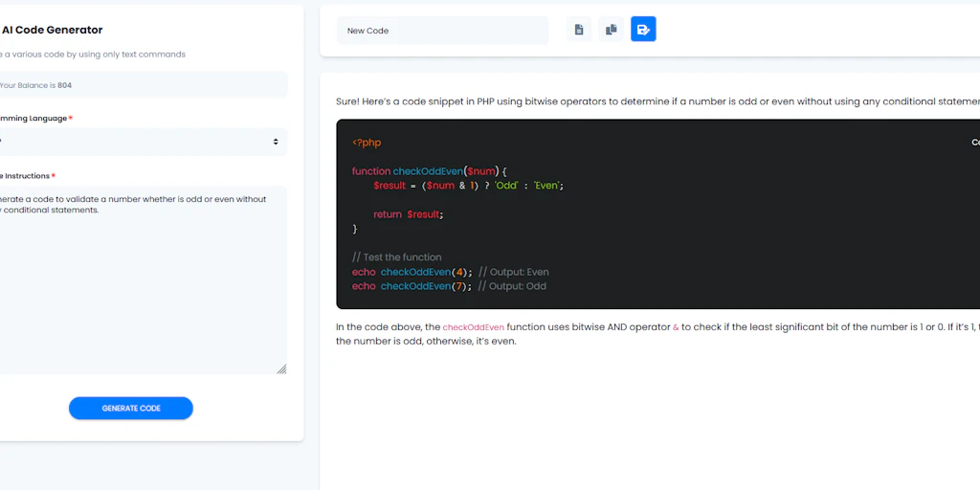Click the the number is odd, otherwise sentence
This screenshot has height=490, width=980.
click(x=426, y=342)
